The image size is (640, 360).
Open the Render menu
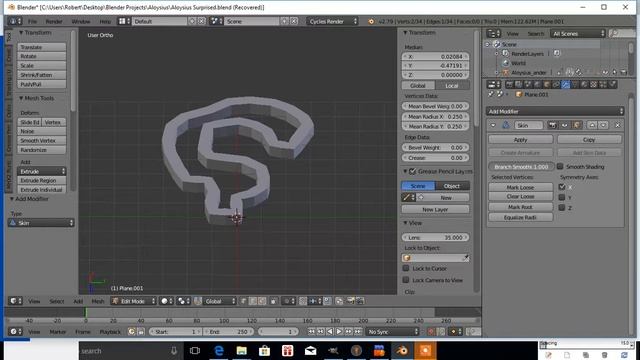53,21
